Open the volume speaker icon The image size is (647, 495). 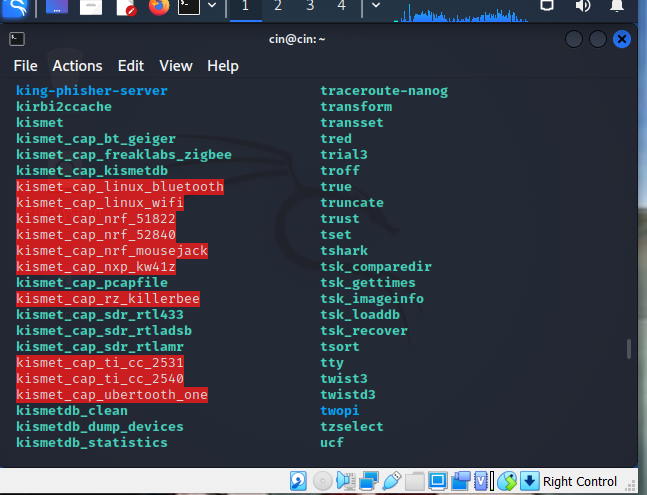(583, 6)
